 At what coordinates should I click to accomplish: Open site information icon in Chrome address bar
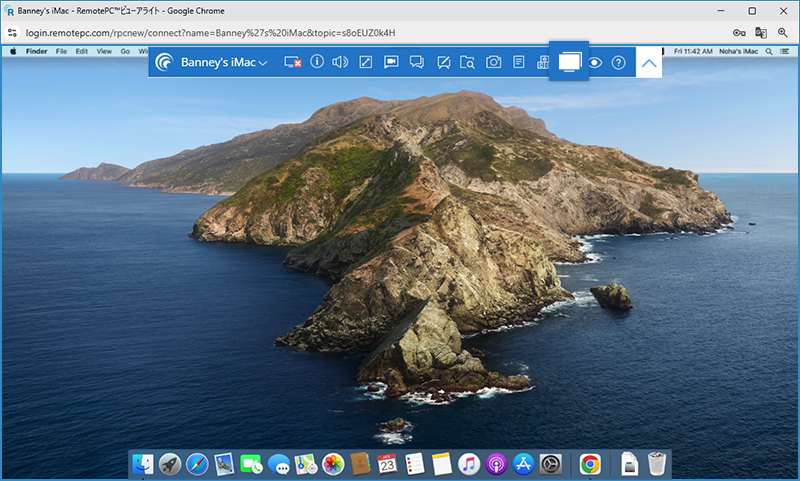point(12,33)
